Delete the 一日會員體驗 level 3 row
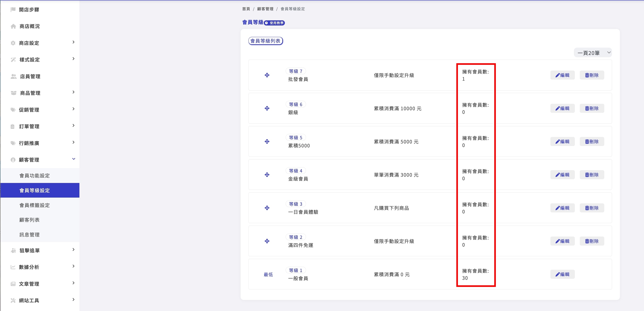This screenshot has height=311, width=644. click(x=592, y=208)
